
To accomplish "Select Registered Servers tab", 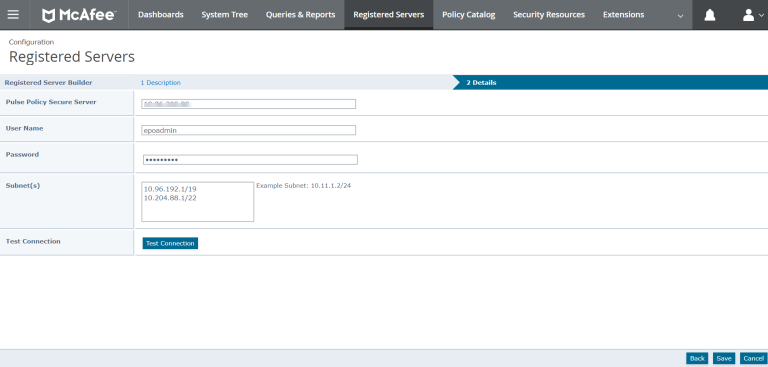I will pyautogui.click(x=388, y=15).
